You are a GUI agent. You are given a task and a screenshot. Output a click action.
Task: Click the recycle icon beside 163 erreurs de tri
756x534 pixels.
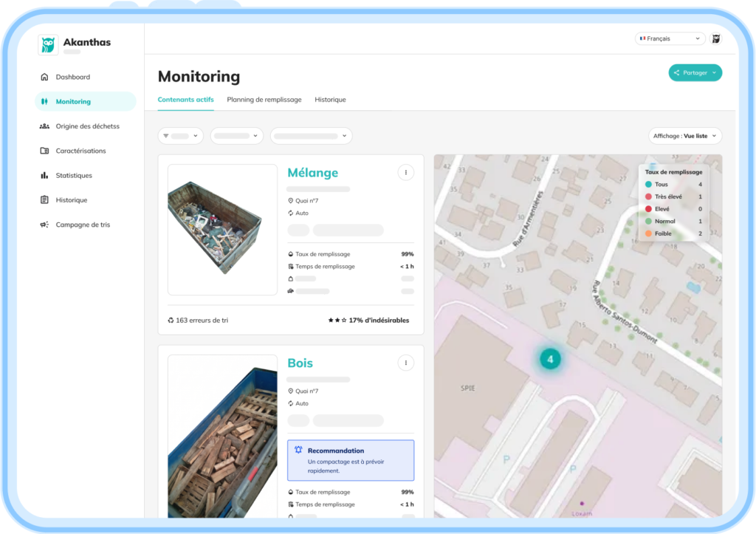[171, 321]
